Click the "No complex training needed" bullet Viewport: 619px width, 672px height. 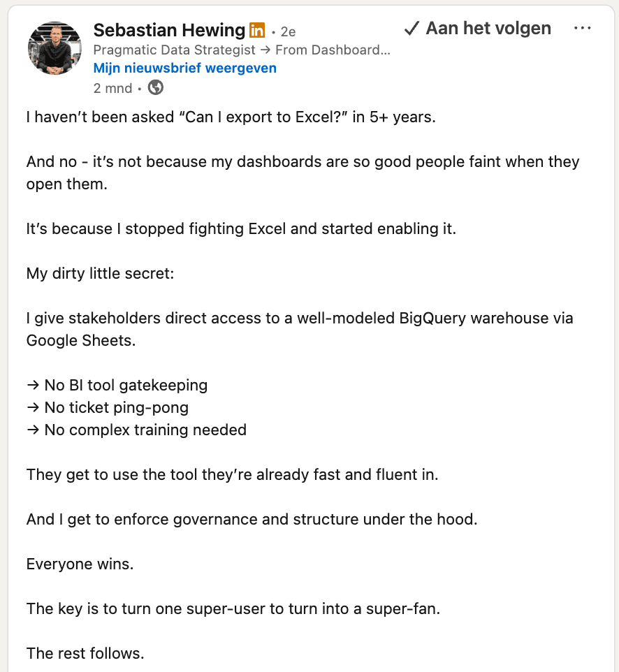pos(145,430)
